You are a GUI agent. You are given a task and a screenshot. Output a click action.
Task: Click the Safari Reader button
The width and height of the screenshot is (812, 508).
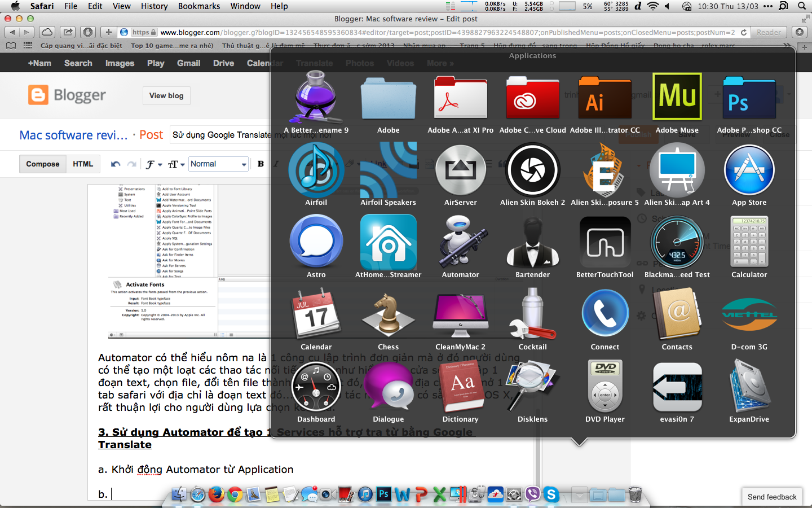point(769,32)
